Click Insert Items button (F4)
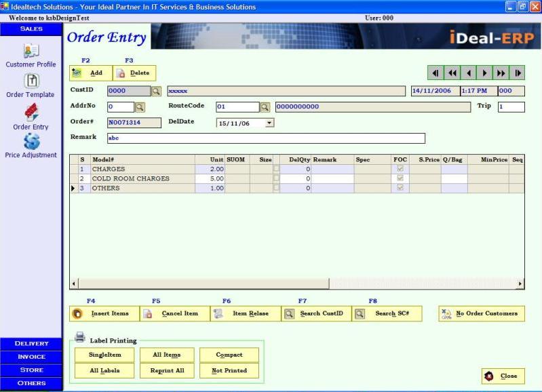Image resolution: width=542 pixels, height=392 pixels. coord(104,313)
